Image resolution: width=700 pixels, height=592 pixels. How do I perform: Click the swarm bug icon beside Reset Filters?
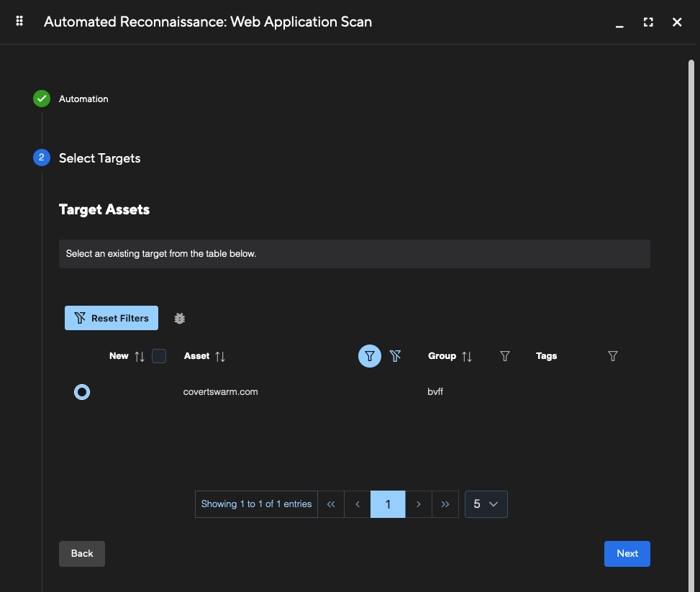(x=179, y=318)
